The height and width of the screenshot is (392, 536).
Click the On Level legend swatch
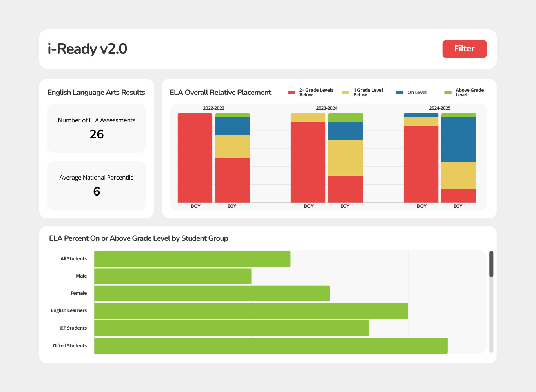[399, 93]
